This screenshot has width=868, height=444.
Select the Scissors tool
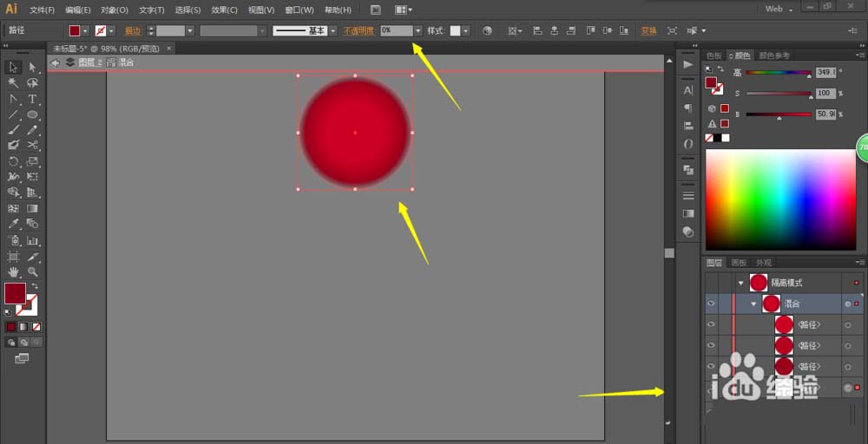(x=32, y=145)
